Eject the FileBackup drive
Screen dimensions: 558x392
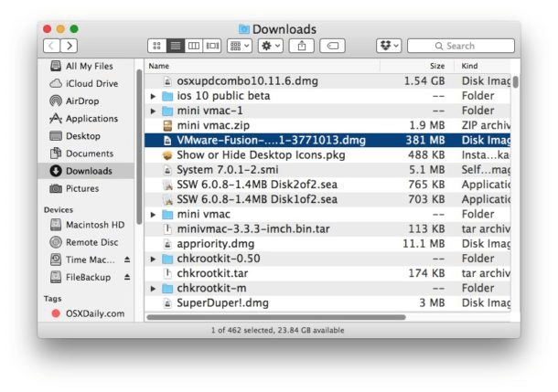point(127,277)
